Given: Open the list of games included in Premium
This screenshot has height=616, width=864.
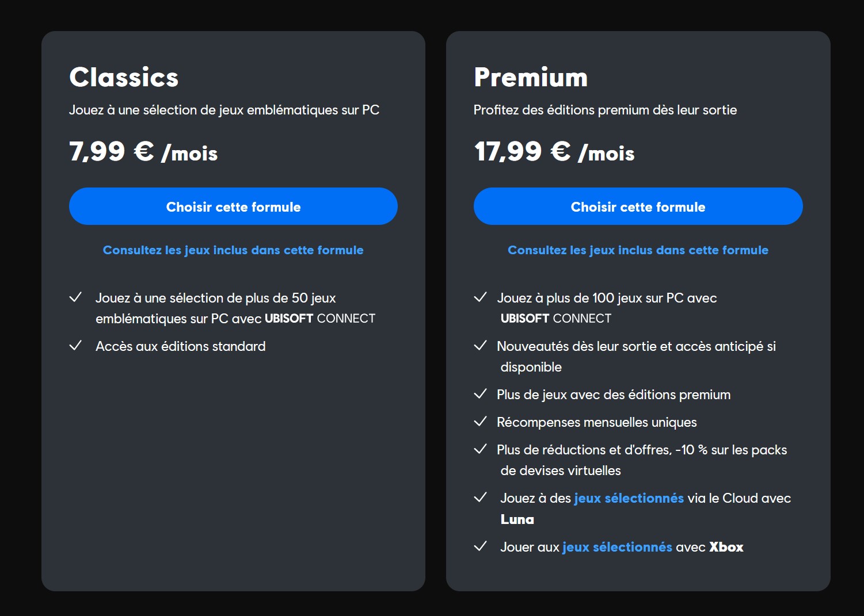Looking at the screenshot, I should (638, 250).
